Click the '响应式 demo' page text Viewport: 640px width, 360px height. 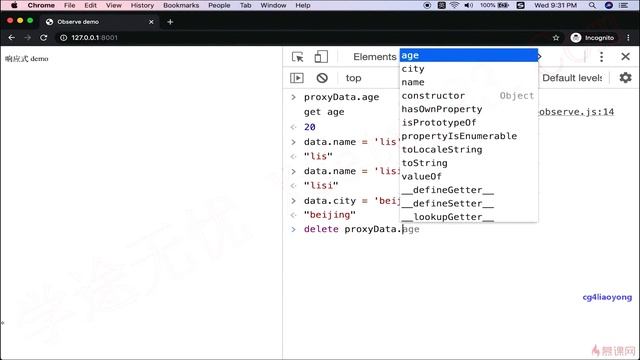(x=27, y=59)
